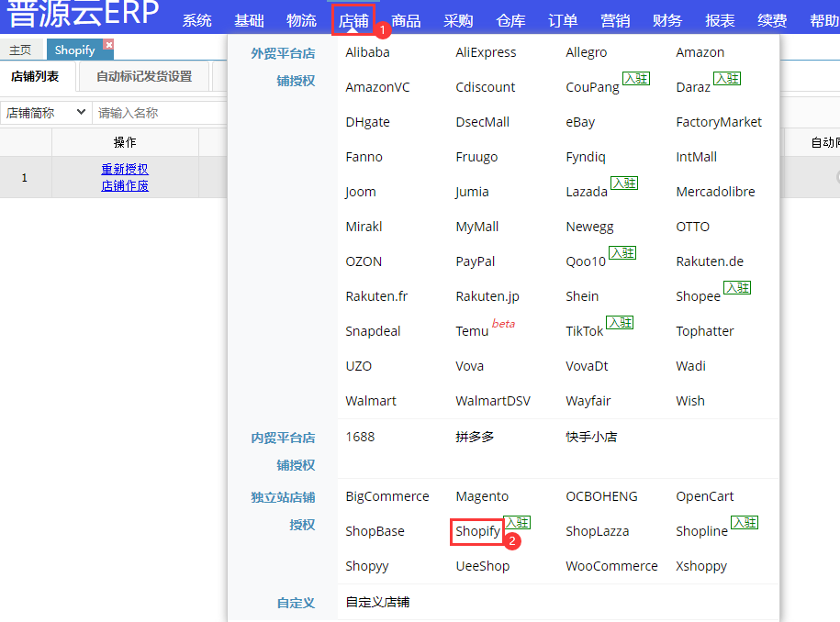Open the 仓库 menu
The width and height of the screenshot is (840, 622).
(x=510, y=20)
